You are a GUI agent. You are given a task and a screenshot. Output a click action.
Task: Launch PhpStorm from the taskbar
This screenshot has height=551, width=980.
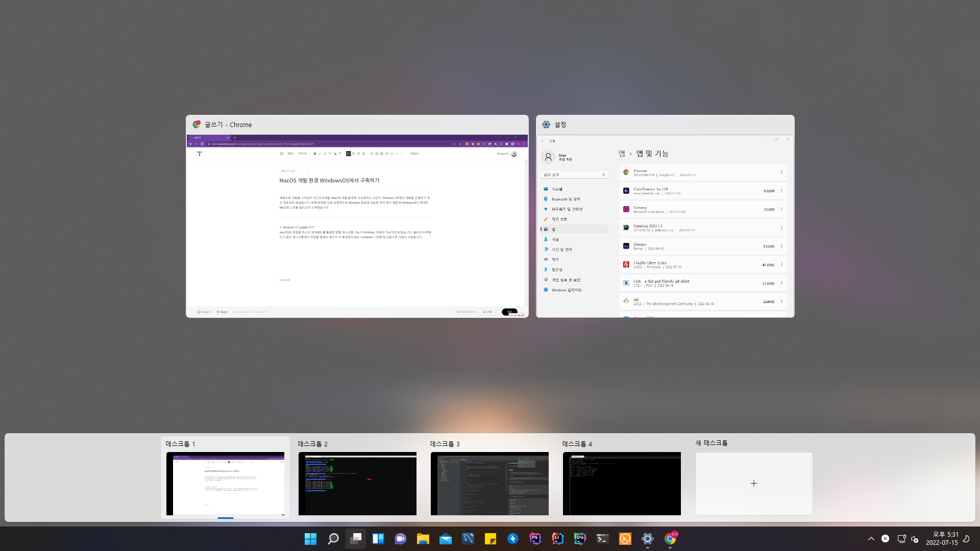click(535, 539)
